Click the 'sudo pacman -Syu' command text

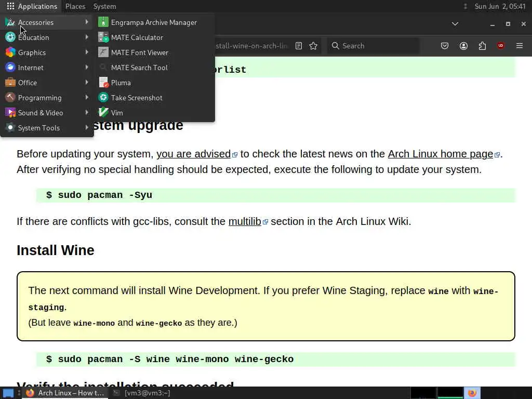click(x=105, y=195)
